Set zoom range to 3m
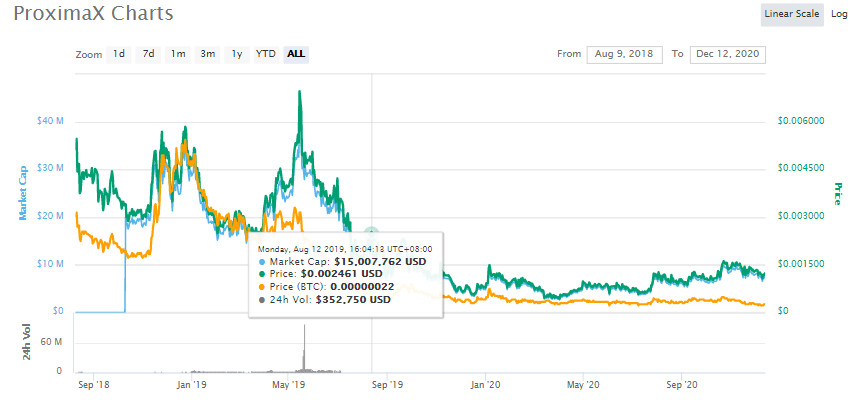850x400 pixels. pos(208,54)
